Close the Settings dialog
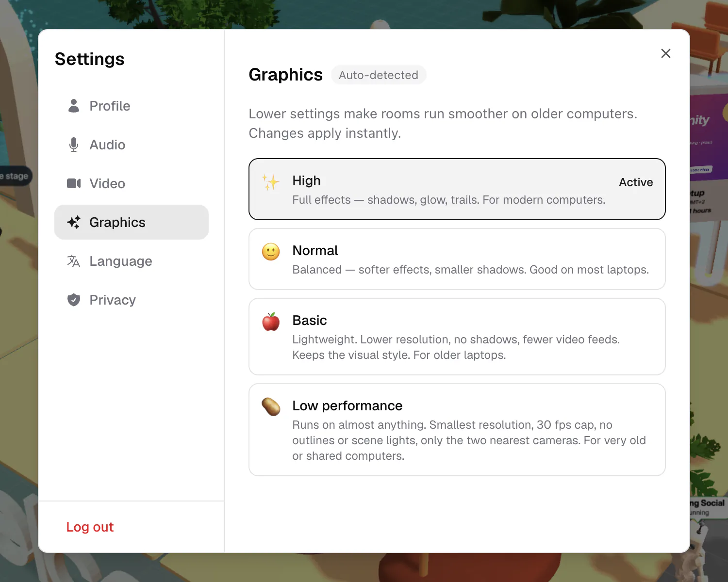Viewport: 728px width, 582px height. [x=666, y=53]
